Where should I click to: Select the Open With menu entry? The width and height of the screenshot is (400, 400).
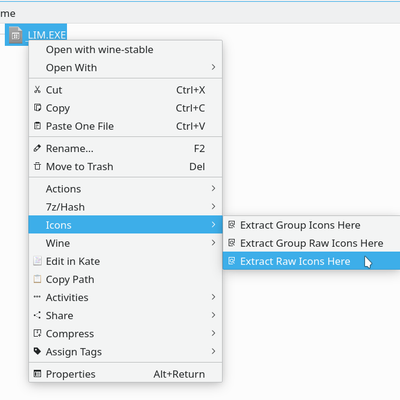pyautogui.click(x=125, y=68)
